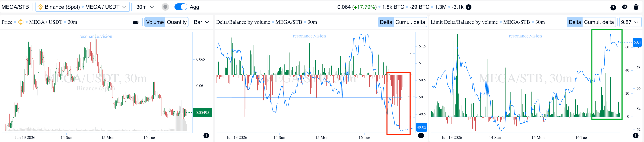Viewport: 644px width, 142px height.
Task: Open the help question mark icon
Action: [x=613, y=7]
